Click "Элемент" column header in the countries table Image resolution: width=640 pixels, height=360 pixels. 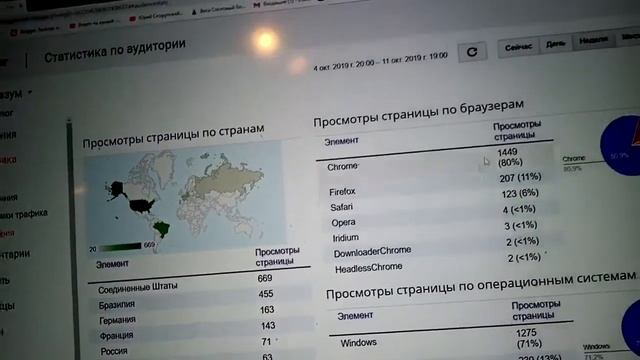[112, 264]
